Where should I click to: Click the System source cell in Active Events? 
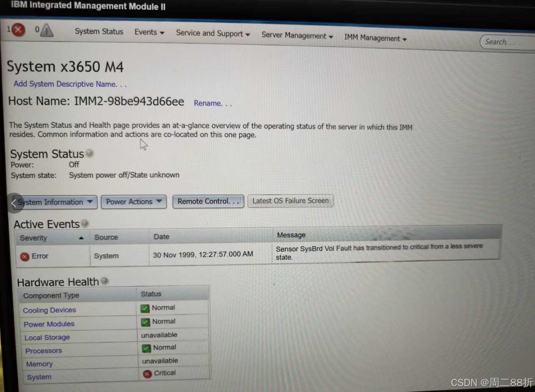click(x=106, y=256)
